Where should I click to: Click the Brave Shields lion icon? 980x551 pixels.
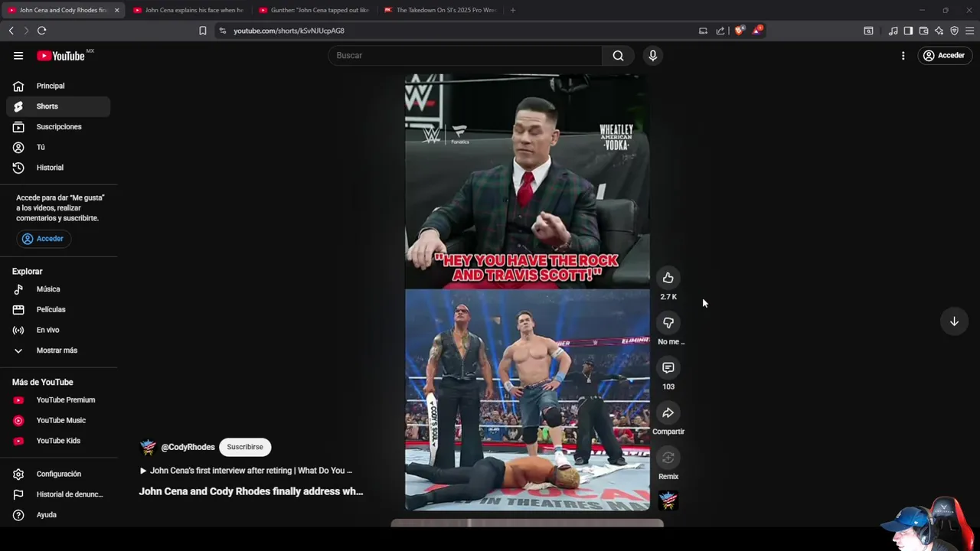739,31
